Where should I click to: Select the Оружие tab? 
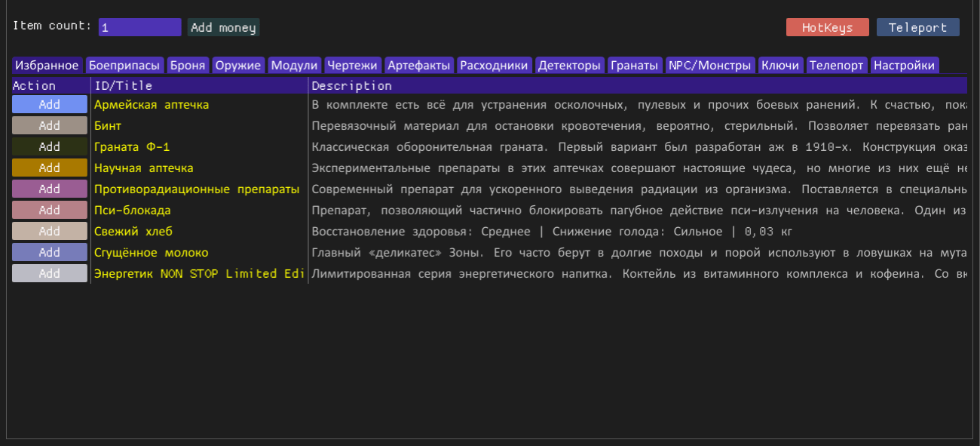[238, 66]
